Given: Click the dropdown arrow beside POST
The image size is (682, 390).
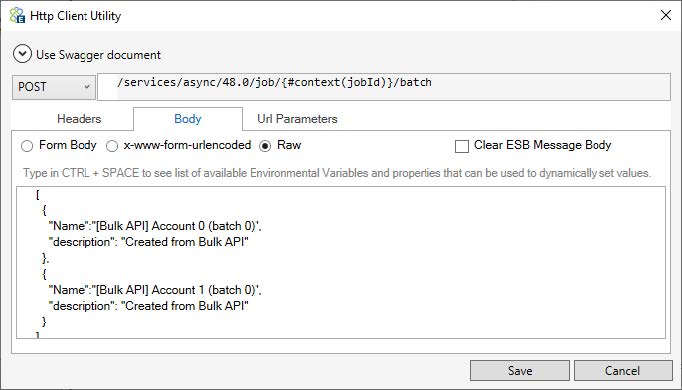Looking at the screenshot, I should 87,87.
